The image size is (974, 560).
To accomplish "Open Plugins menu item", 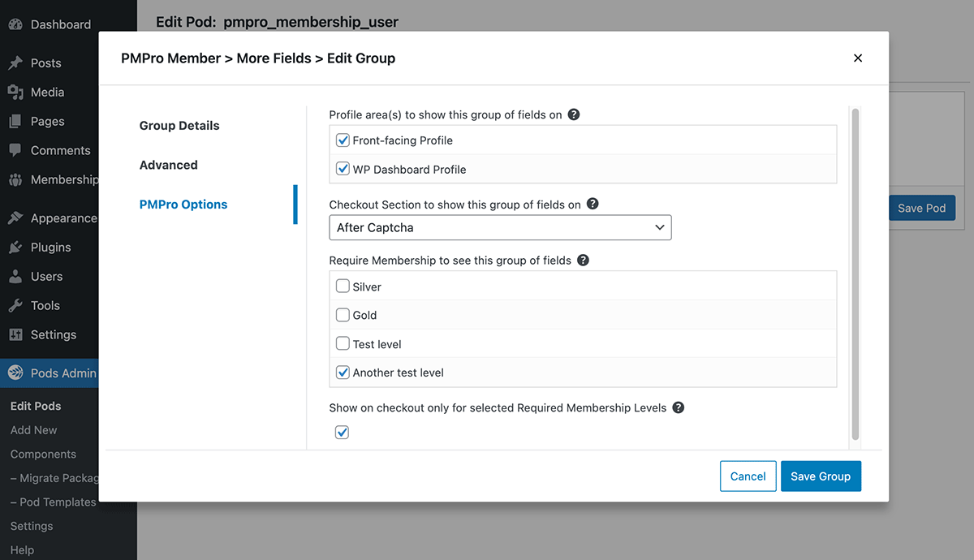I will point(49,247).
